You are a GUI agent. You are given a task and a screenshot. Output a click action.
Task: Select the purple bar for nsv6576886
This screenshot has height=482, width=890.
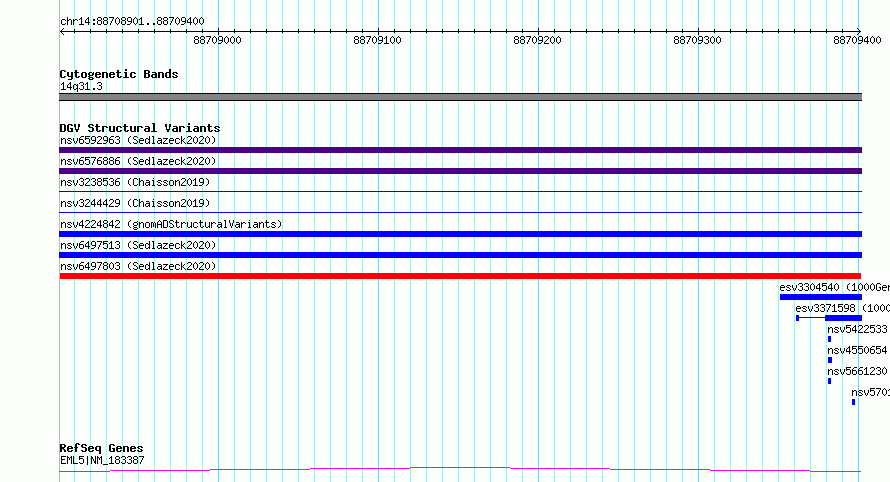pyautogui.click(x=460, y=171)
